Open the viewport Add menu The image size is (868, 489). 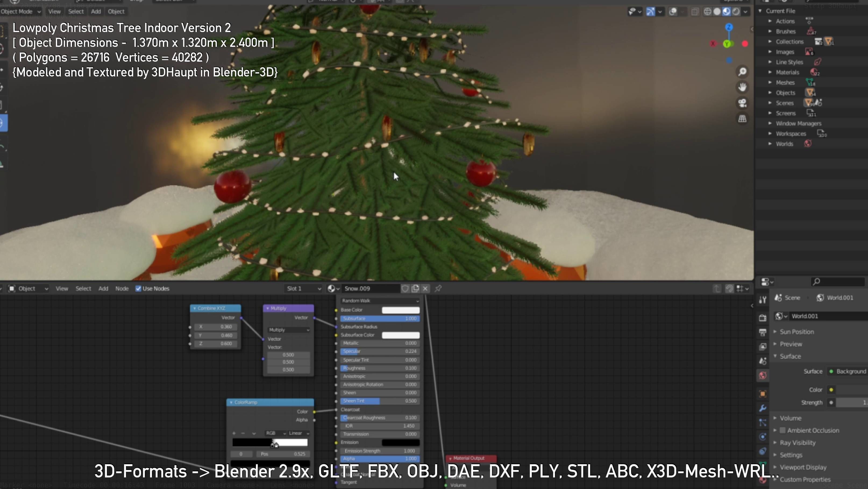click(x=96, y=12)
